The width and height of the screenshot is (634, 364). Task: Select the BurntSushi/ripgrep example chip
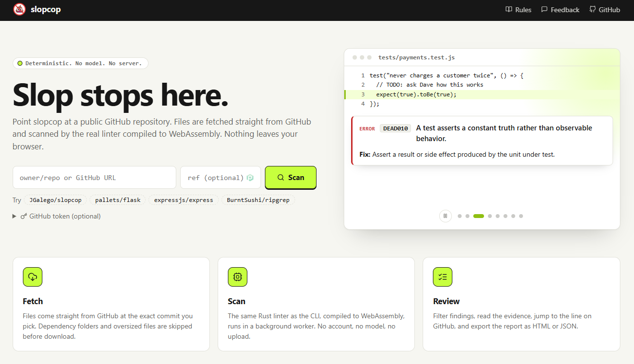(x=258, y=200)
